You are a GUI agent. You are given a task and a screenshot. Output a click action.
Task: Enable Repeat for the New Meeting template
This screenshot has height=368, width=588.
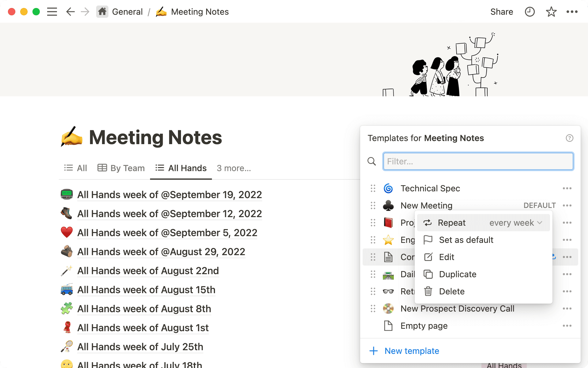point(452,223)
